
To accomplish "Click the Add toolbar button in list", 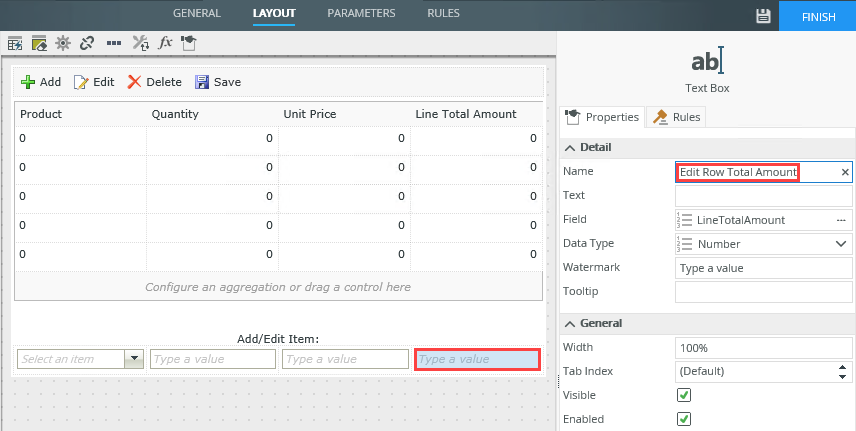I will pos(41,82).
